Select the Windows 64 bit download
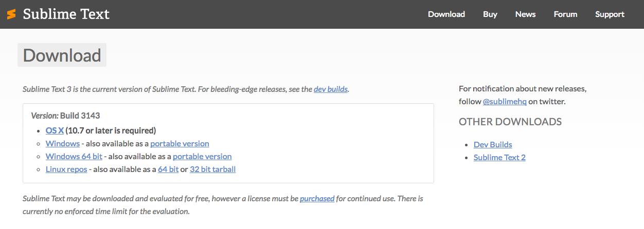 point(74,156)
